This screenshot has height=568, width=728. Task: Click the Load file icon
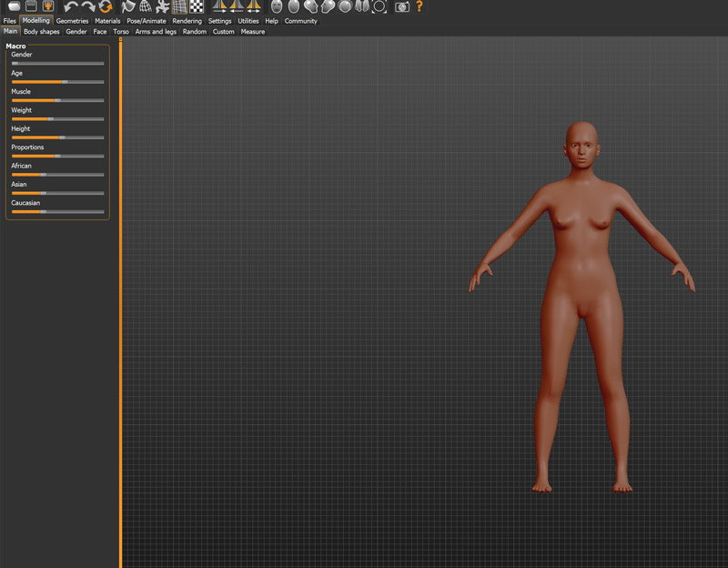click(x=13, y=6)
